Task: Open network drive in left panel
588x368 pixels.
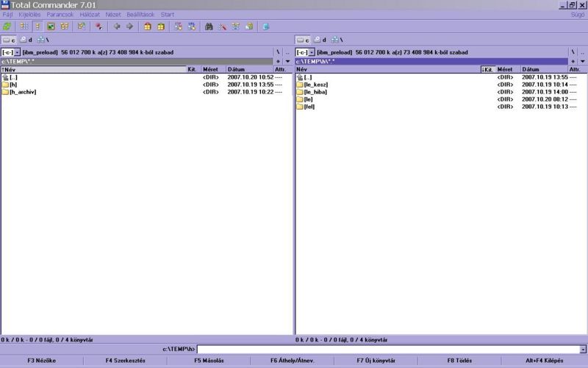Action: (41, 40)
